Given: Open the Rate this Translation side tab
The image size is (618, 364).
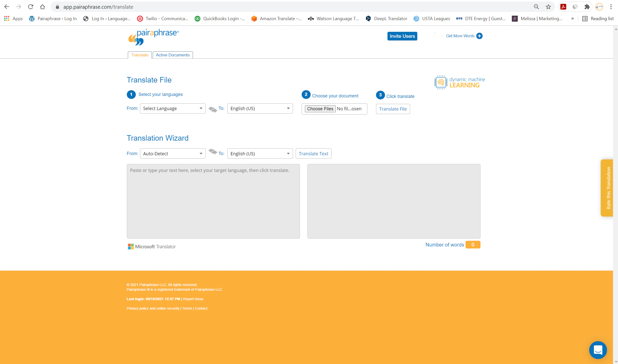Looking at the screenshot, I should coord(607,188).
